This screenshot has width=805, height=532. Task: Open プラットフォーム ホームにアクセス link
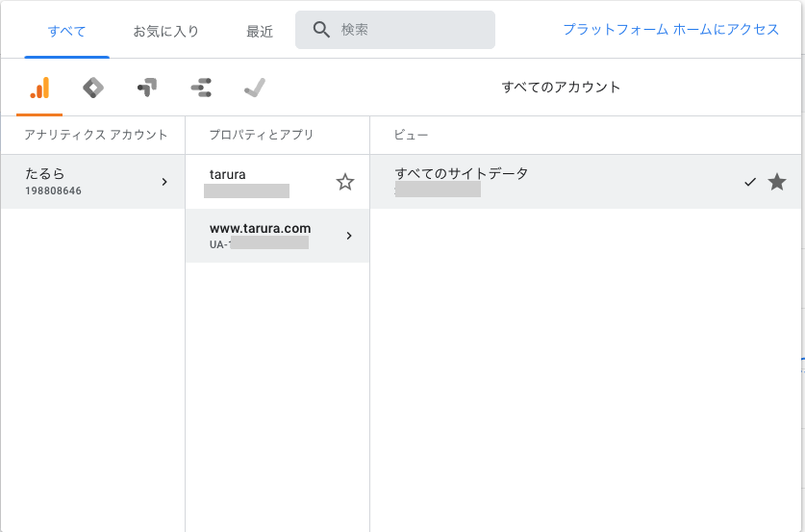[671, 29]
